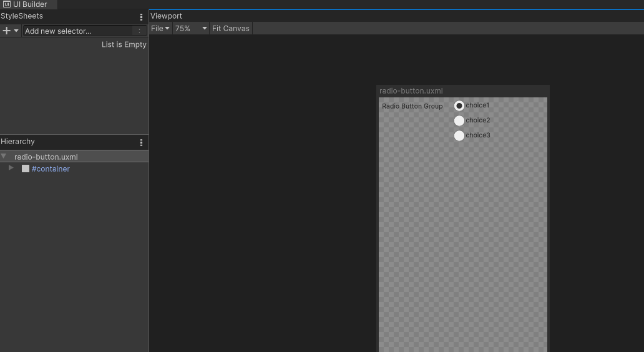The width and height of the screenshot is (644, 352).
Task: Select the UI Builder window tab
Action: point(28,4)
